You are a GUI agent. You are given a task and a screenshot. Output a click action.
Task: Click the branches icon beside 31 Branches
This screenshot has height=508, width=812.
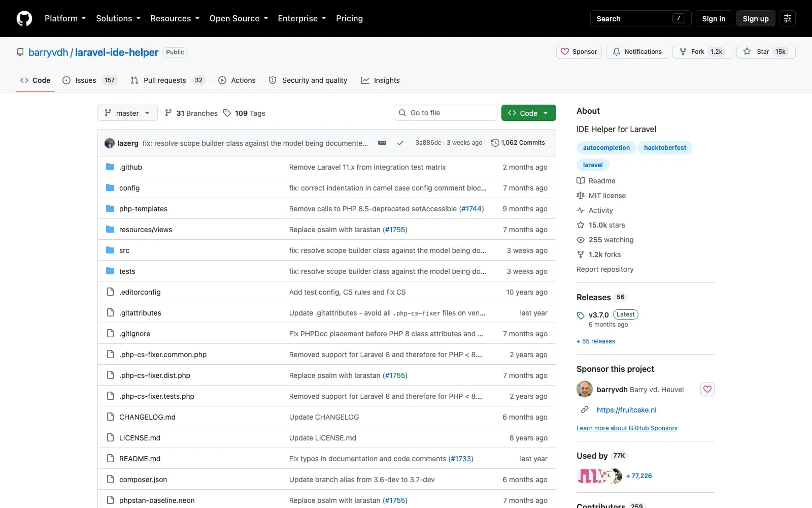(x=168, y=113)
